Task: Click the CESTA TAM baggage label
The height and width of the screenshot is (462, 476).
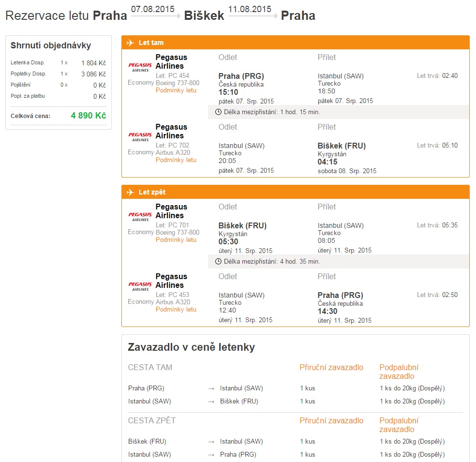Action: (x=150, y=367)
